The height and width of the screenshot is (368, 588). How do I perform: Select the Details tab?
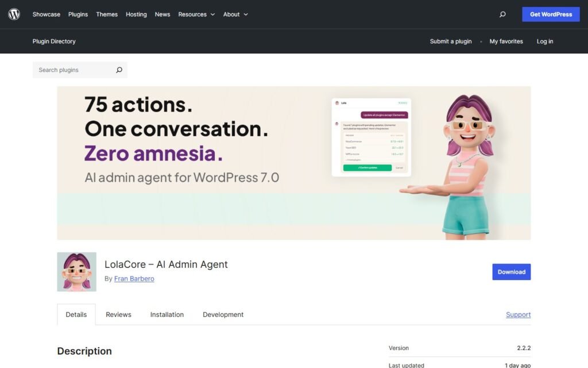[x=76, y=315]
